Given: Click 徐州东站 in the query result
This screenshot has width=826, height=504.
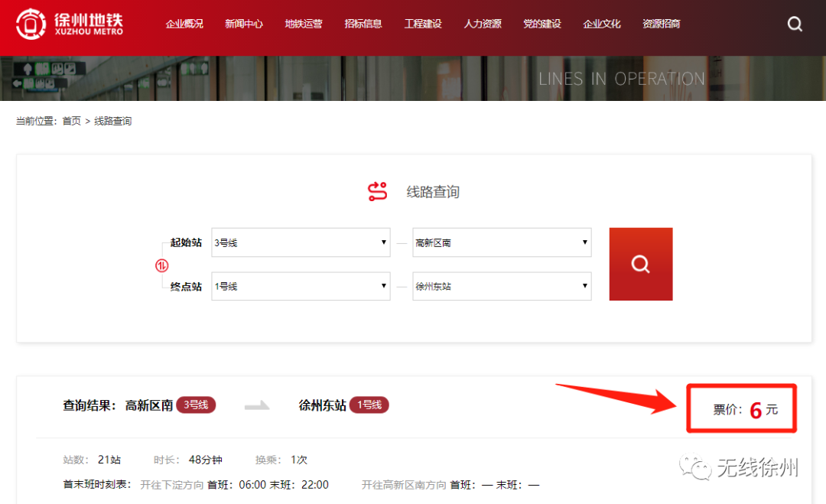Looking at the screenshot, I should 323,405.
